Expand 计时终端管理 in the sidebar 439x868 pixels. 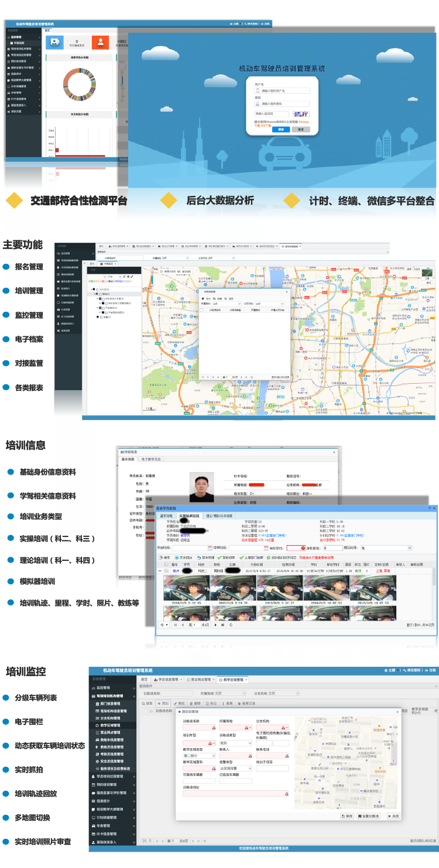pos(114,817)
